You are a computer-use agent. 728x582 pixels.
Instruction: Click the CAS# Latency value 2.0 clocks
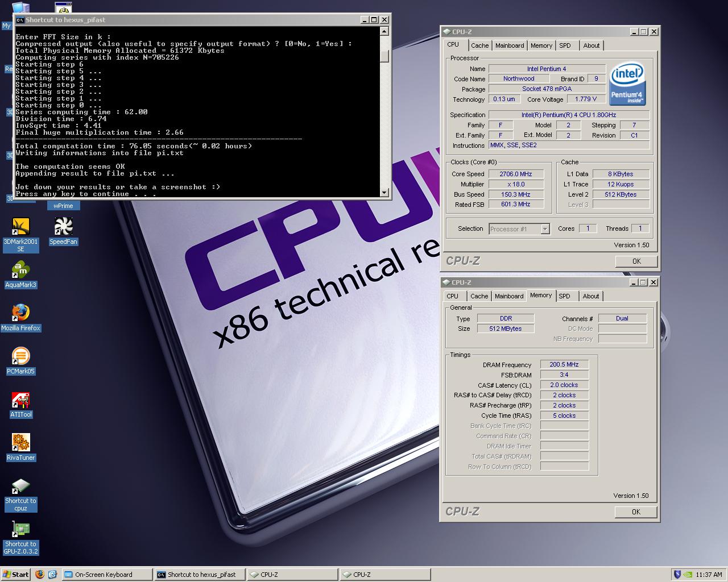(564, 385)
